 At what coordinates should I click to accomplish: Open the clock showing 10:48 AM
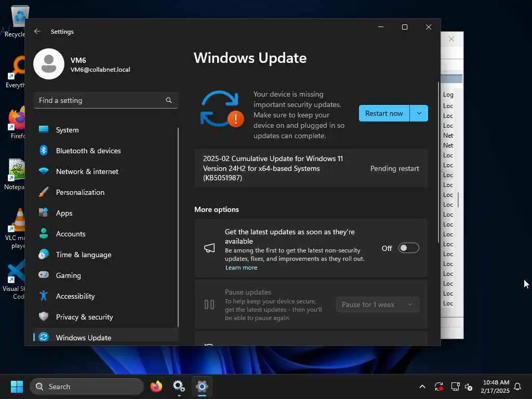tap(495, 387)
